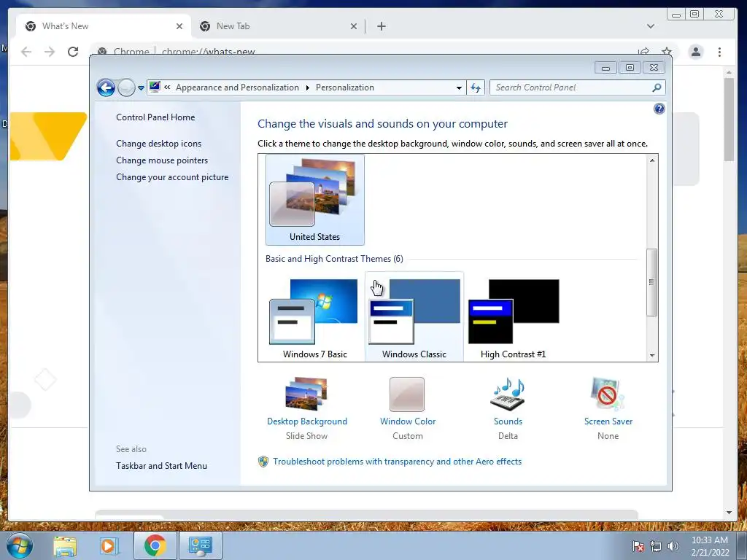Viewport: 747px width, 560px height.
Task: Open the Windows Start button
Action: click(20, 545)
